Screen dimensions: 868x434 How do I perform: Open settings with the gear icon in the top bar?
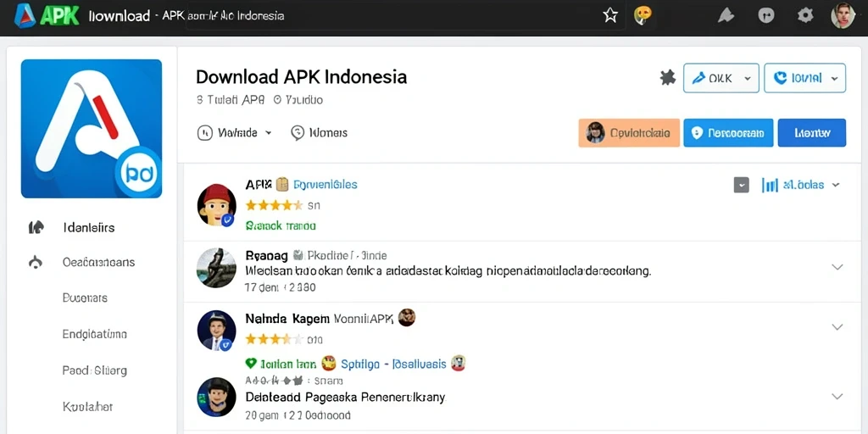pos(805,15)
